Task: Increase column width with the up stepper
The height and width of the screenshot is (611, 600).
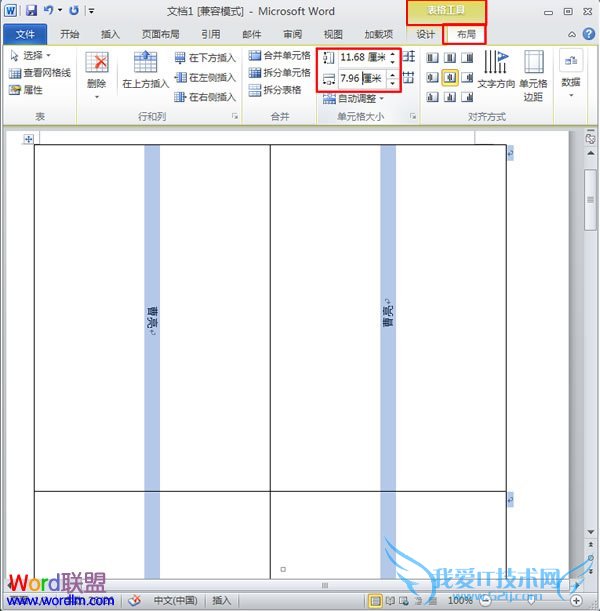Action: pos(393,75)
